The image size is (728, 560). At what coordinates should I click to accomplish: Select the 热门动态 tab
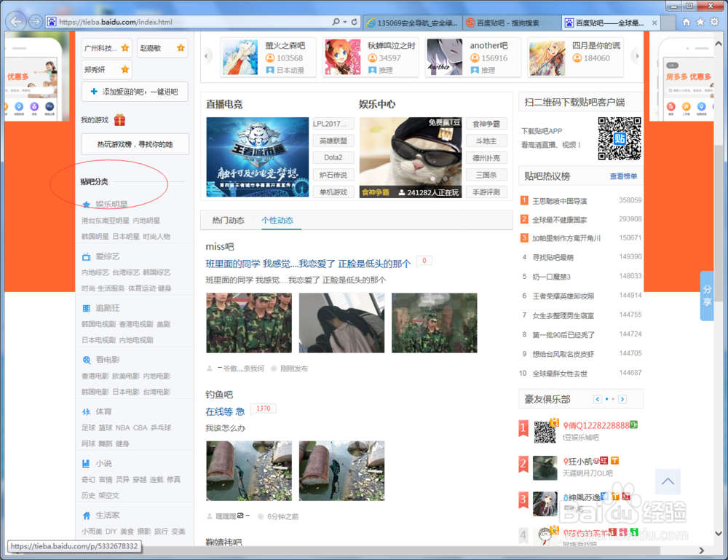[x=228, y=221]
